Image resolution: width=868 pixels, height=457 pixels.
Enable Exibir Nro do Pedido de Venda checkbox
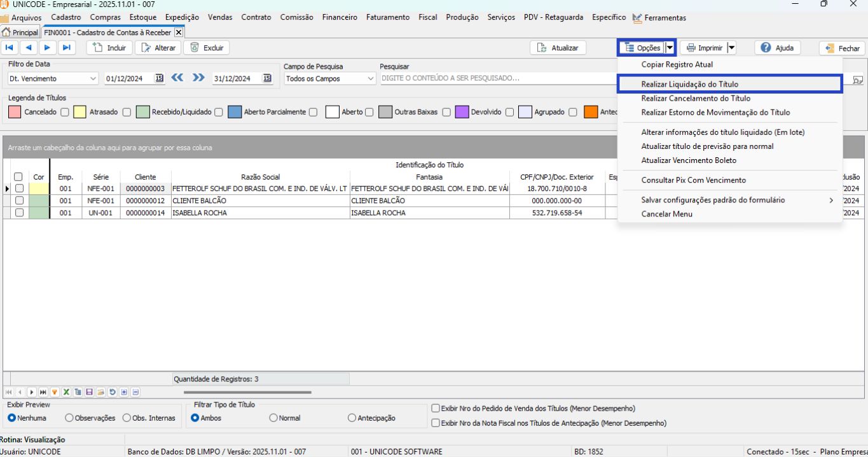[436, 409]
